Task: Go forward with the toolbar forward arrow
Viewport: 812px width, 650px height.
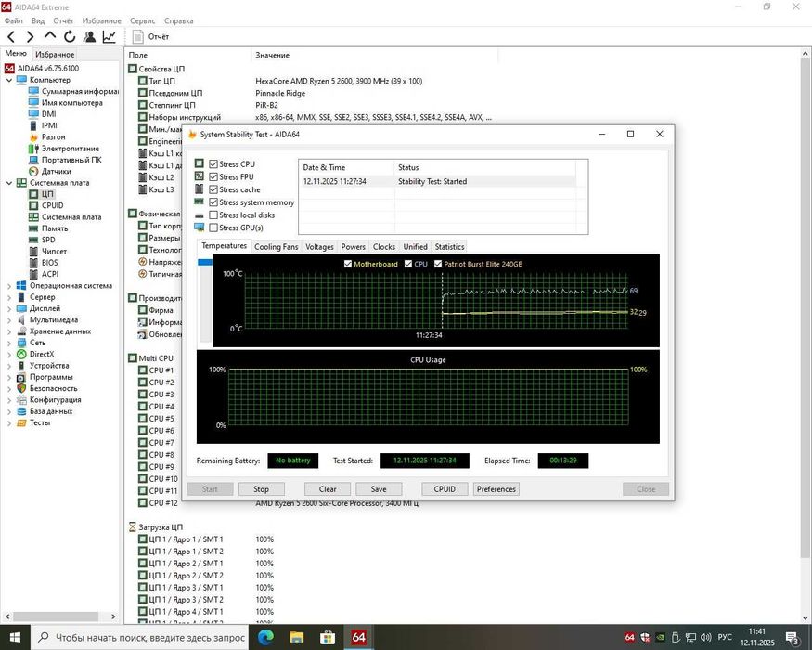Action: pyautogui.click(x=30, y=37)
